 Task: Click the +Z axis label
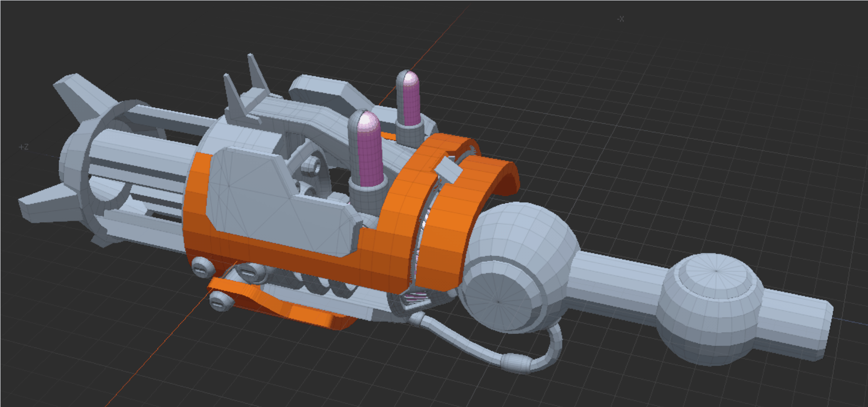click(x=23, y=147)
